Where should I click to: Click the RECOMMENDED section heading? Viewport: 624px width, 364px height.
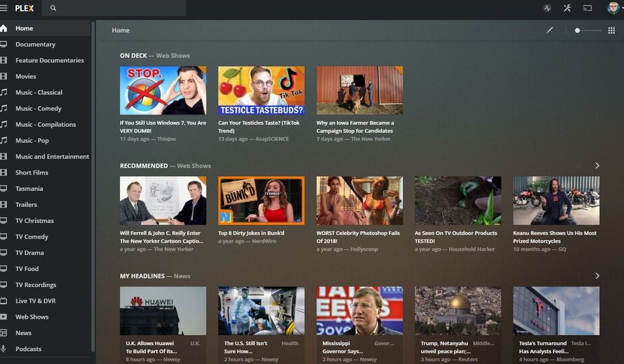click(144, 166)
